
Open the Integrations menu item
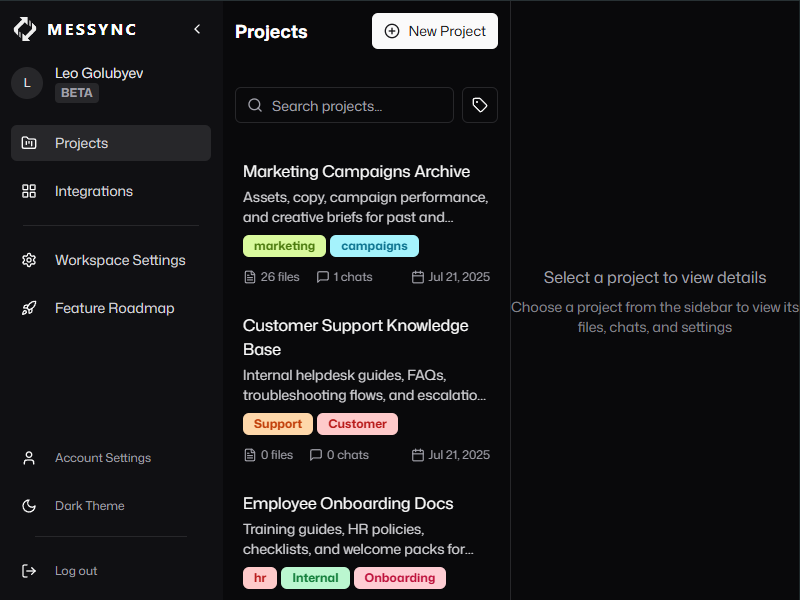point(94,191)
